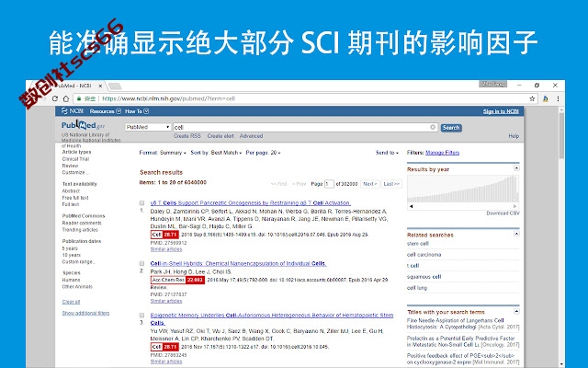Go to the browser home icon
The image size is (588, 368).
(x=66, y=98)
